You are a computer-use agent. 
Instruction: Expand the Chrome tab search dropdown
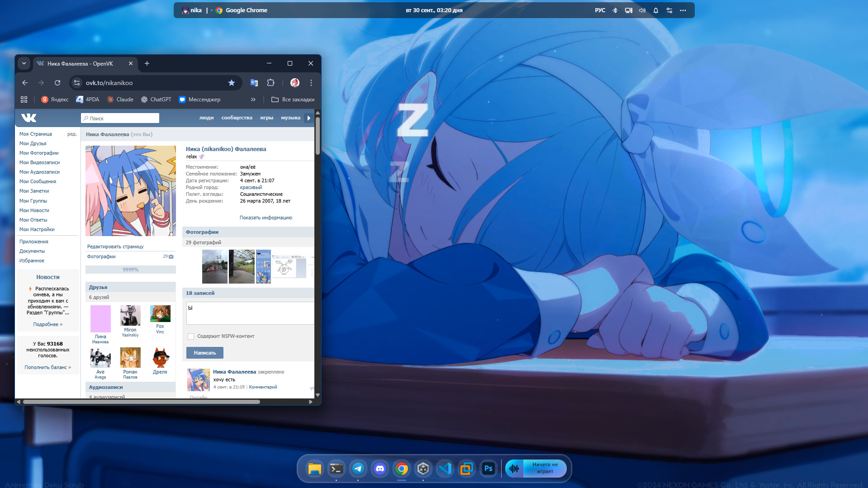tap(24, 64)
